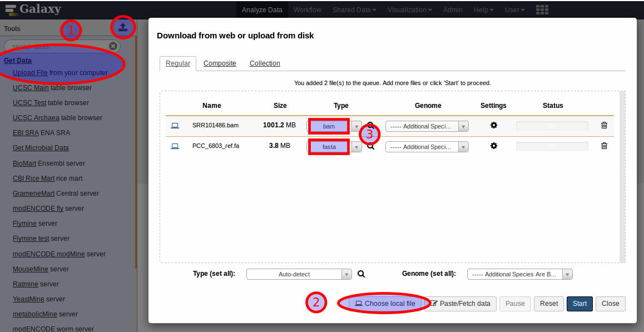
Task: Click the 3.8 MB size cell
Action: point(280,146)
